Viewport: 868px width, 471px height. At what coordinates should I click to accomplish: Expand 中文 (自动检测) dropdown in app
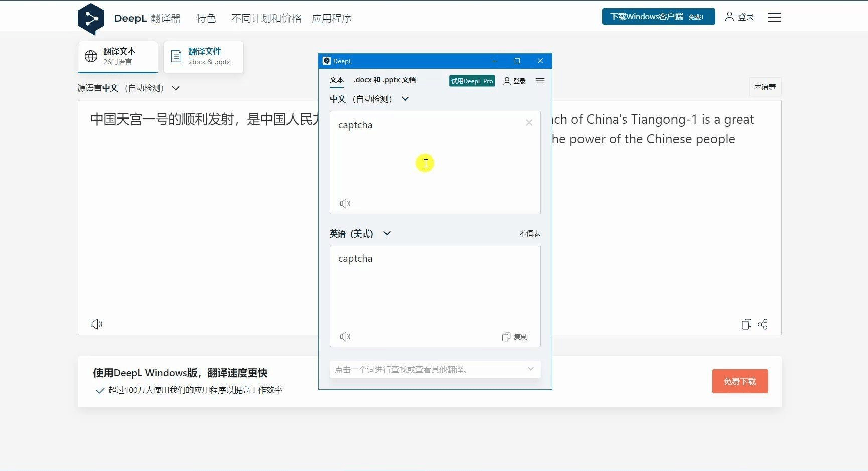[x=369, y=99]
